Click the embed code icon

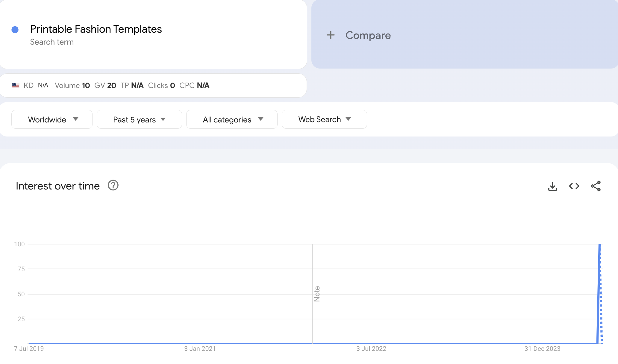click(x=574, y=186)
